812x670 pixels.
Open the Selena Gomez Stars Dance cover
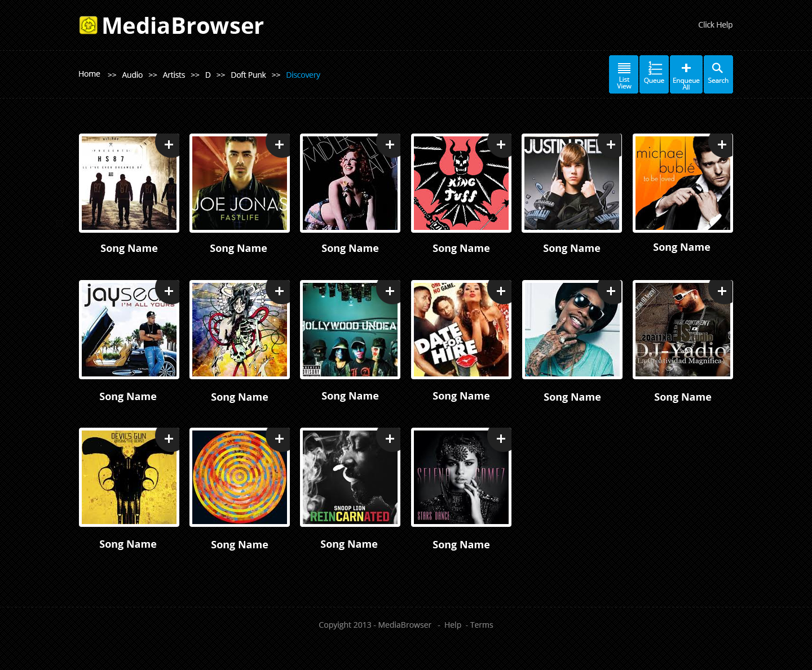pyautogui.click(x=461, y=477)
